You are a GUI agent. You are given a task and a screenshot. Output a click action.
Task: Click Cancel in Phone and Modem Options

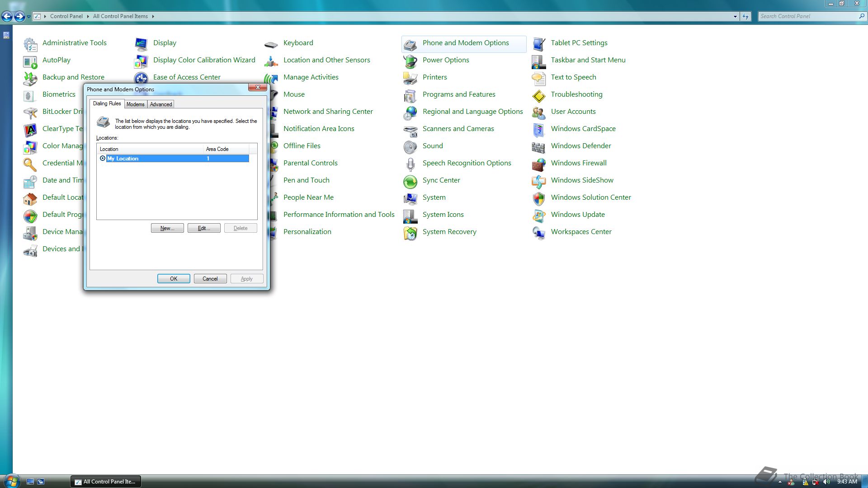click(210, 279)
